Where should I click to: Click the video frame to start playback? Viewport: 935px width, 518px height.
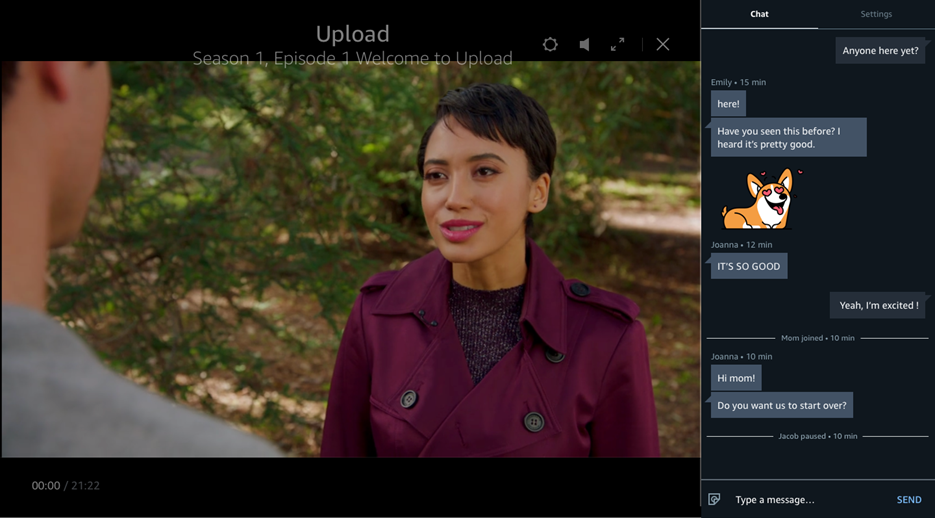coord(350,260)
